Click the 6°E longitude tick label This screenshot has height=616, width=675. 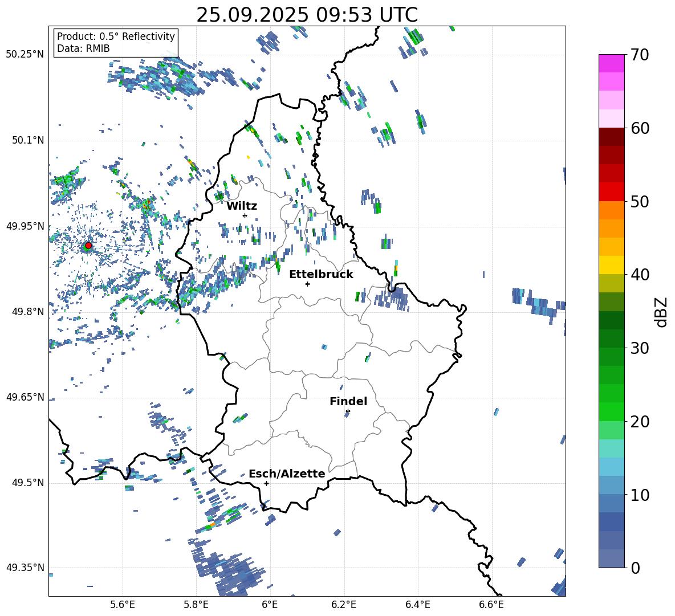tap(270, 605)
